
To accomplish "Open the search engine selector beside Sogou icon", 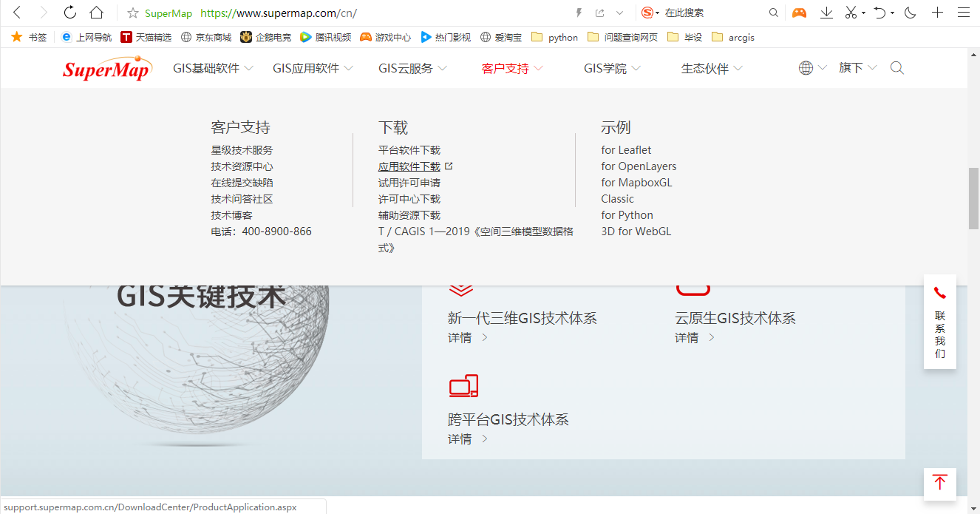I will [x=656, y=13].
